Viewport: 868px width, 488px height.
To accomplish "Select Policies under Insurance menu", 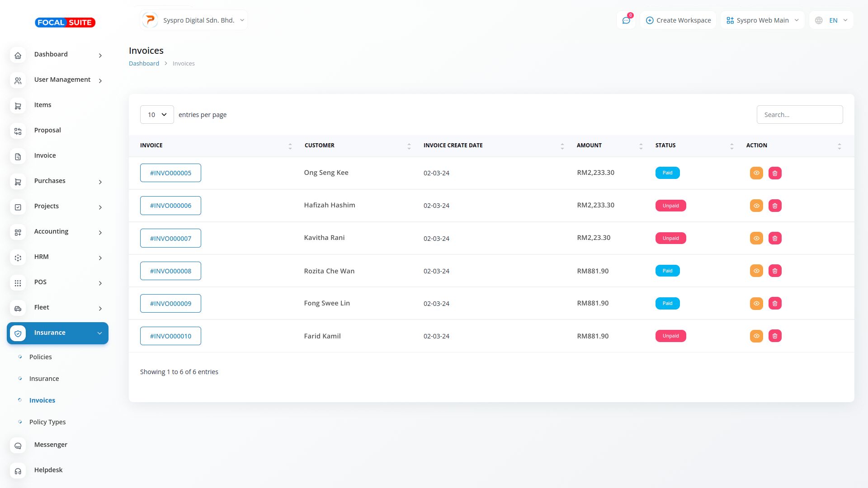I will tap(41, 357).
